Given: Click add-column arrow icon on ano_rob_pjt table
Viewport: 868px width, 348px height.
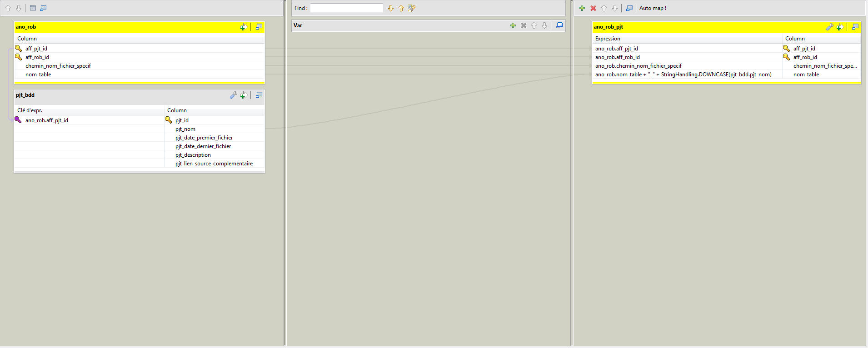Looking at the screenshot, I should (840, 27).
